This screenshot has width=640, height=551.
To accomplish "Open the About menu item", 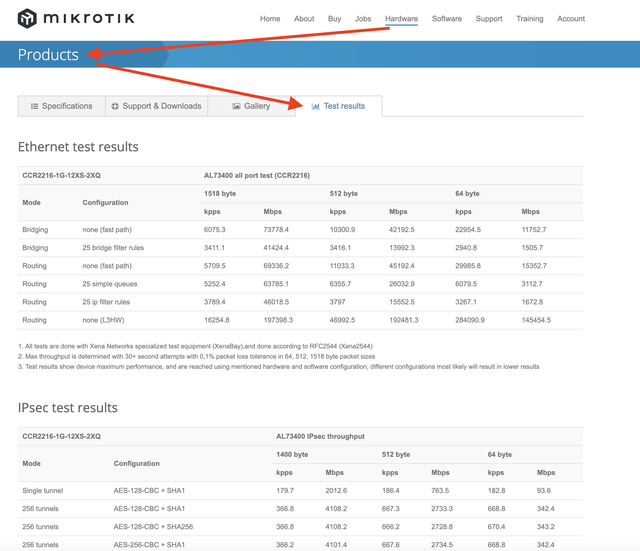I will [304, 19].
